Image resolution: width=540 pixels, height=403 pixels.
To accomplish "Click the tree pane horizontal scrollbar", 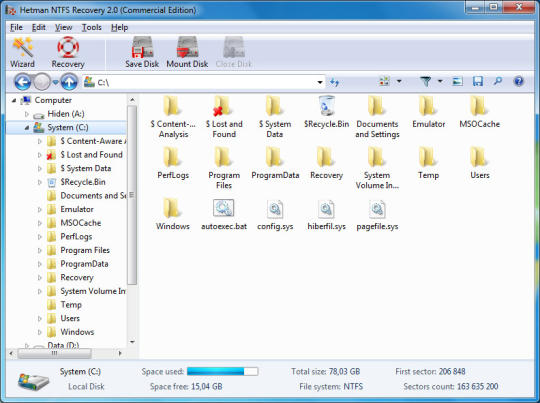I will click(x=54, y=353).
